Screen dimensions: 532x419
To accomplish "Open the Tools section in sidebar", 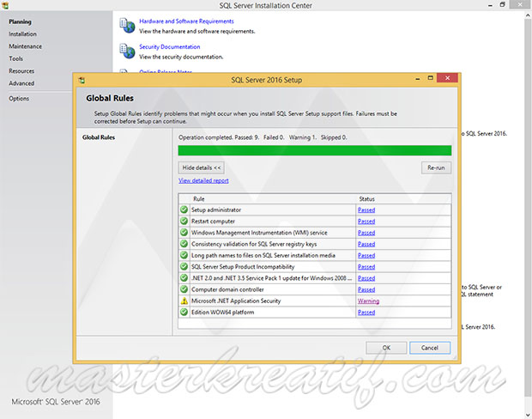I will pos(15,58).
